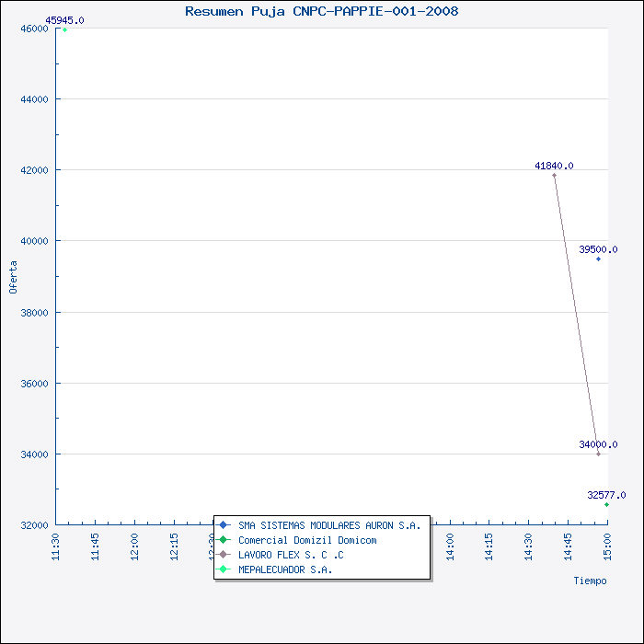Select the 41840.0 point marker on gray line

point(554,175)
